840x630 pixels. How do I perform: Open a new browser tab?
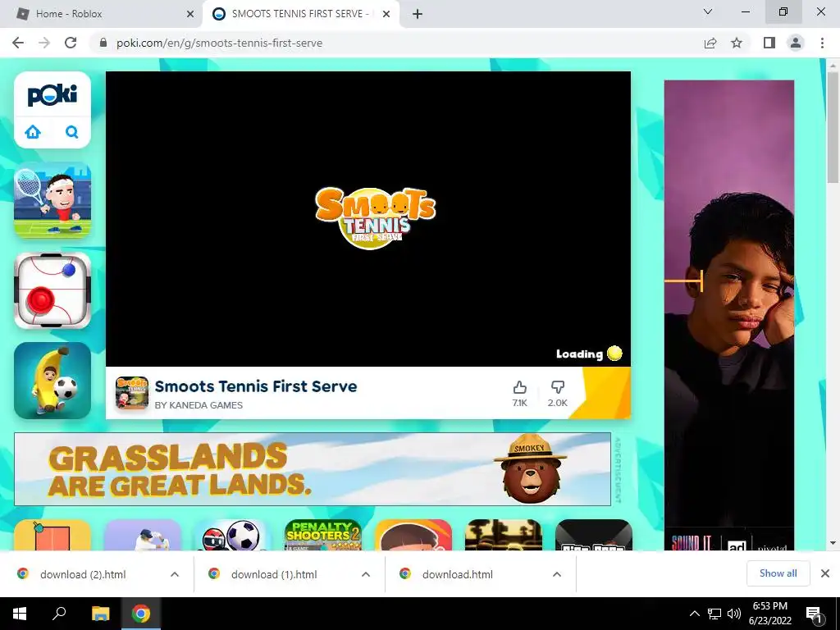(418, 14)
